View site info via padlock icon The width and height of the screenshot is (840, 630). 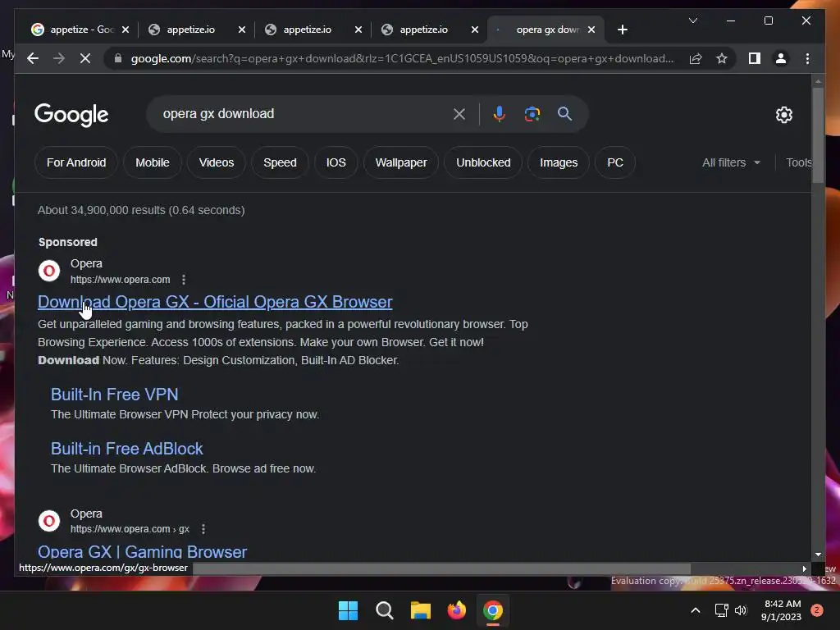[118, 58]
